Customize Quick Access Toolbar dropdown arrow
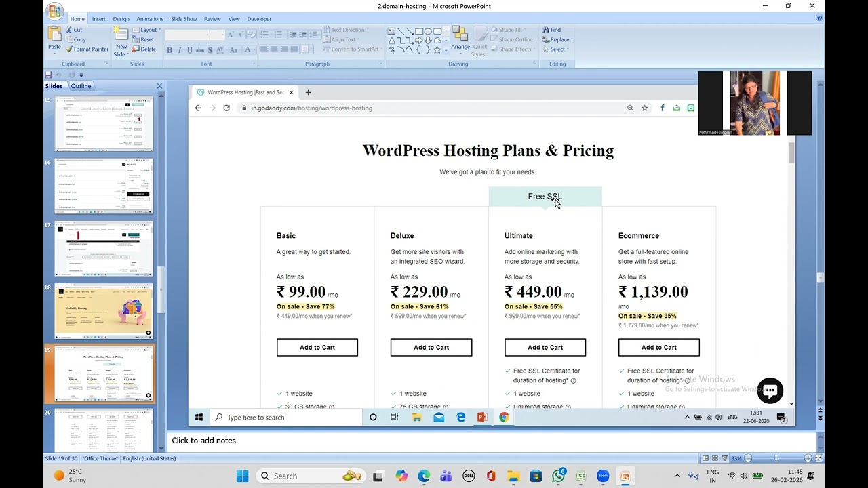The width and height of the screenshot is (868, 488). [x=81, y=75]
